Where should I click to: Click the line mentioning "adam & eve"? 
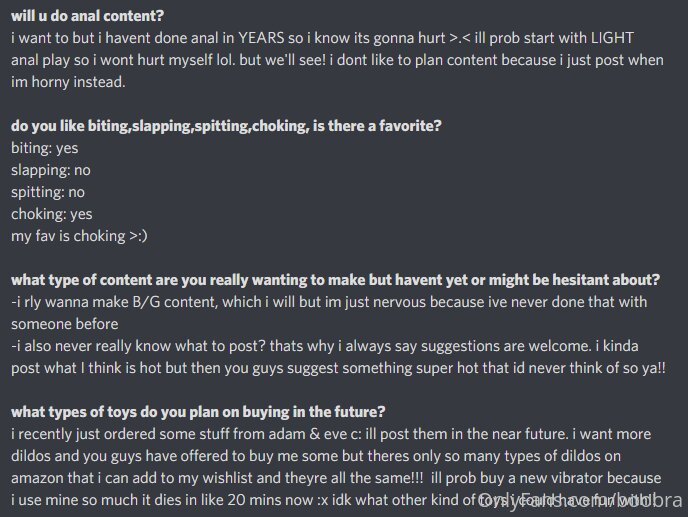click(x=331, y=434)
